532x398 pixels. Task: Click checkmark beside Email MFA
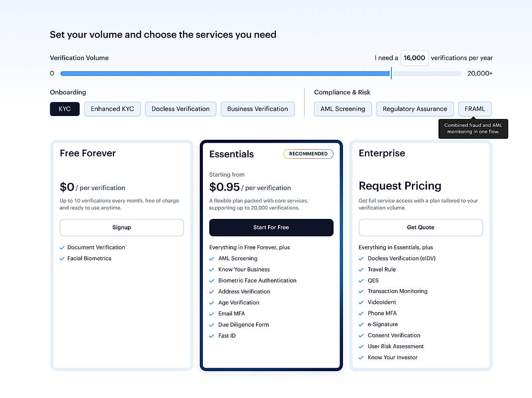tap(212, 314)
